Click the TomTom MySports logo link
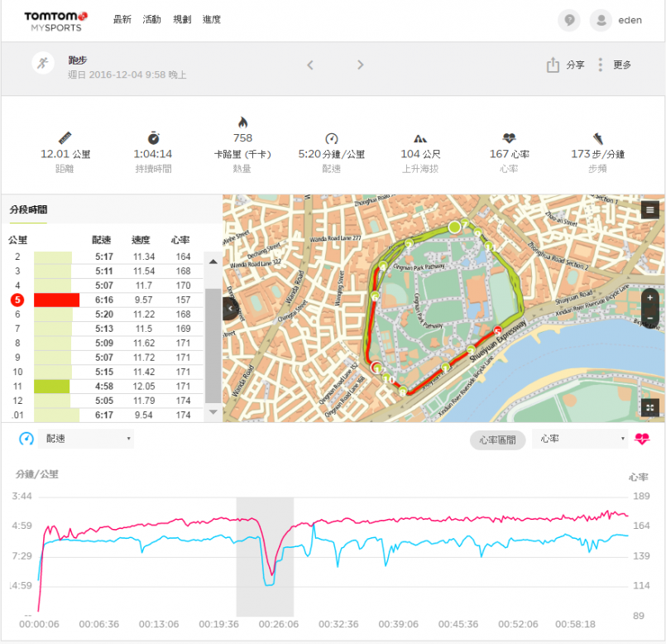 click(x=55, y=21)
